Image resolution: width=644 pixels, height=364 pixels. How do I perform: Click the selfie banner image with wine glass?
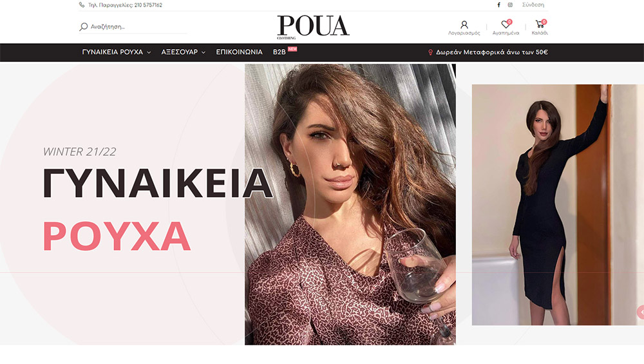[x=350, y=204]
